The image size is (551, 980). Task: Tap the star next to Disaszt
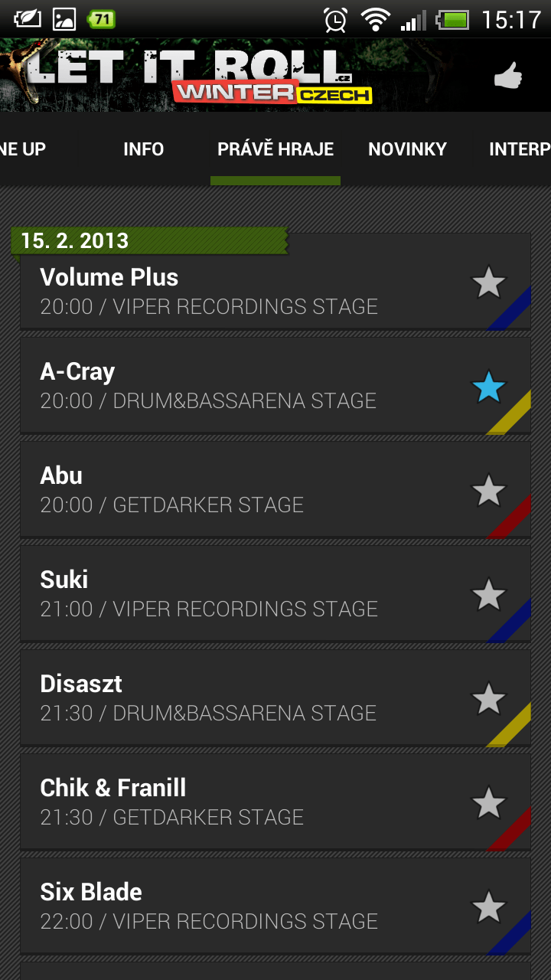point(488,699)
